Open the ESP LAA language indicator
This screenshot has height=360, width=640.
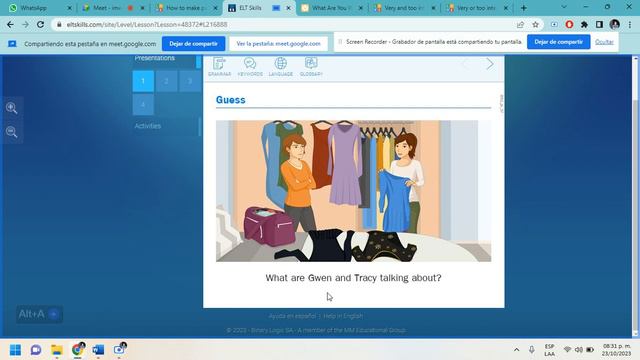point(549,350)
